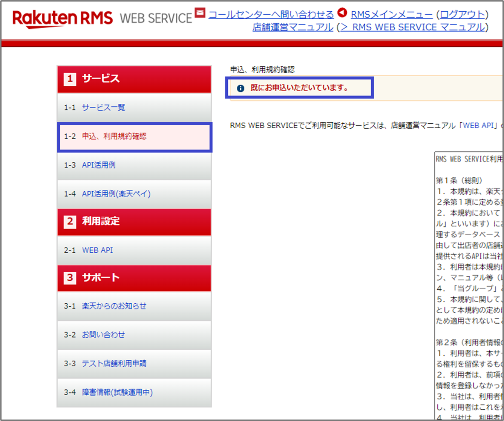Click the red back-arrow circle icon

point(342,12)
